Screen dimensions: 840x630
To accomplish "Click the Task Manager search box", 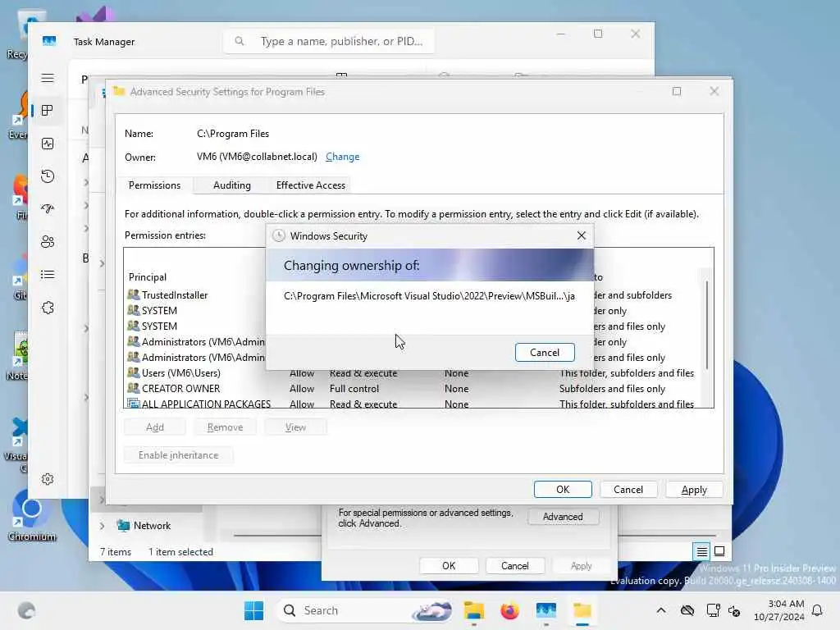I will pos(328,41).
